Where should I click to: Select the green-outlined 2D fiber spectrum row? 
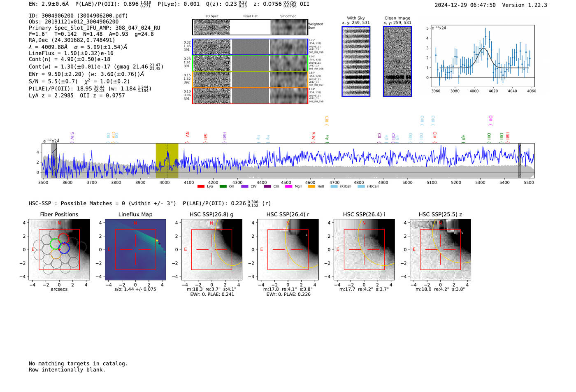(x=250, y=63)
